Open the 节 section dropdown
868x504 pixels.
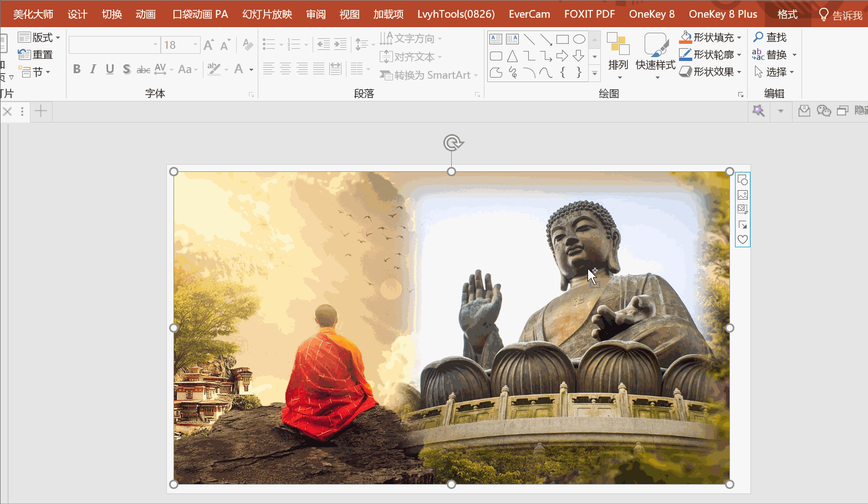(x=34, y=72)
